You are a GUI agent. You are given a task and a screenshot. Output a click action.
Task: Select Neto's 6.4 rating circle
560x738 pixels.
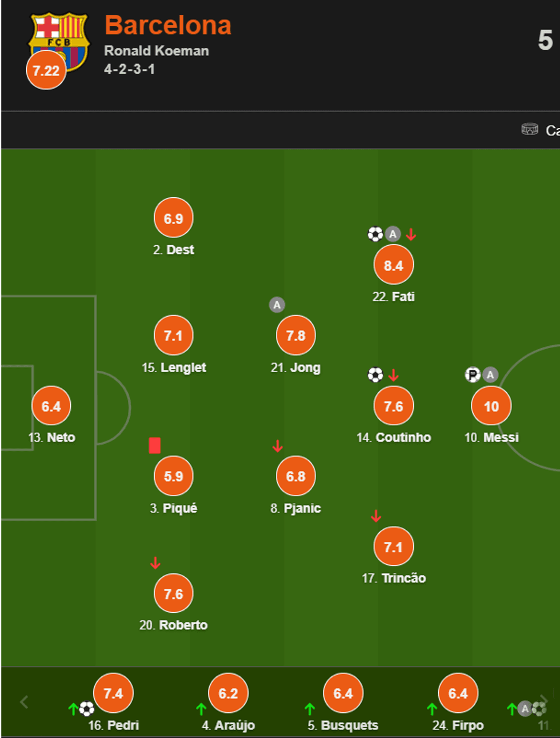tap(51, 406)
